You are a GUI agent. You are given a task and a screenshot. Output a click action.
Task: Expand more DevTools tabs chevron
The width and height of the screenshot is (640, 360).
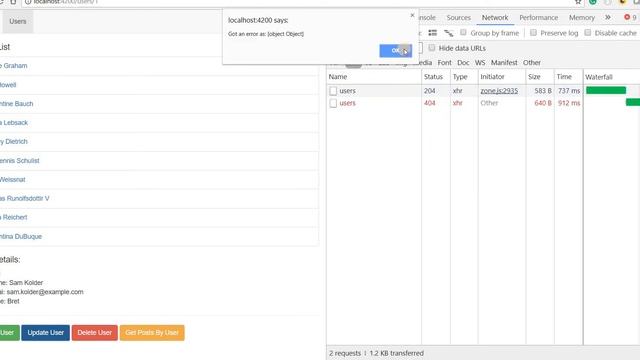[608, 17]
